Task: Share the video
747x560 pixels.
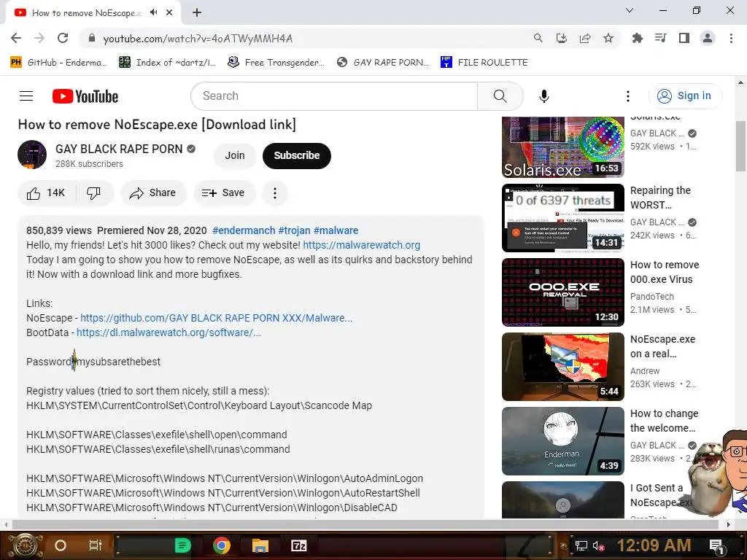Action: (x=153, y=192)
